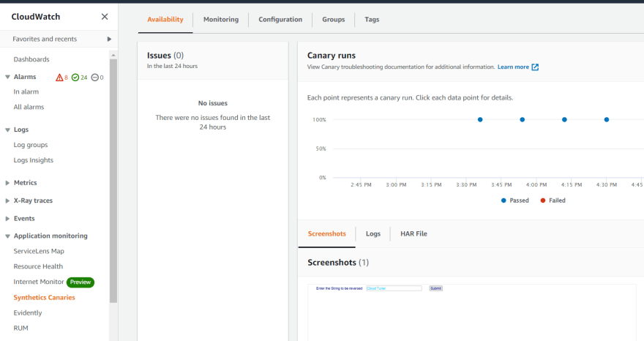
Task: Open Resource Health
Action: (38, 266)
